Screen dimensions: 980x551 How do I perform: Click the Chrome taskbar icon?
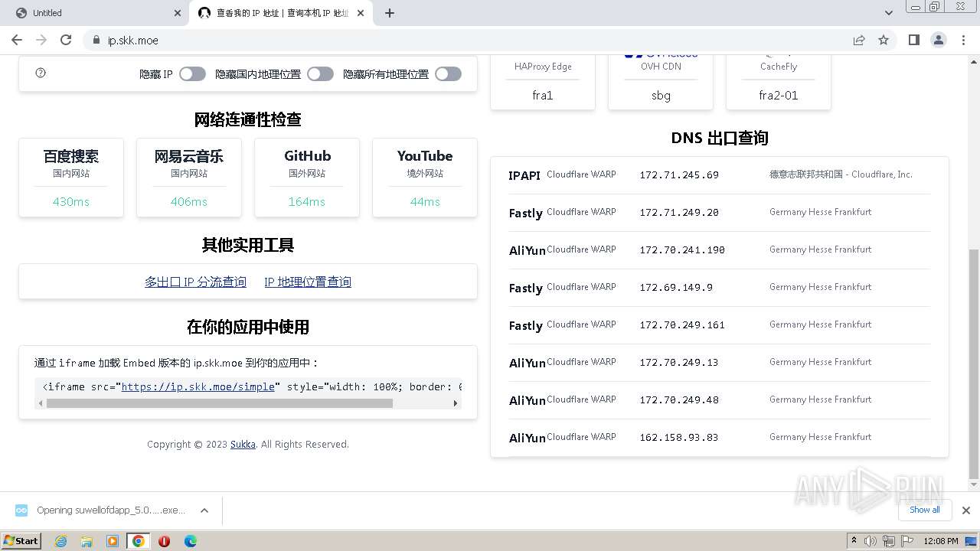click(x=139, y=541)
